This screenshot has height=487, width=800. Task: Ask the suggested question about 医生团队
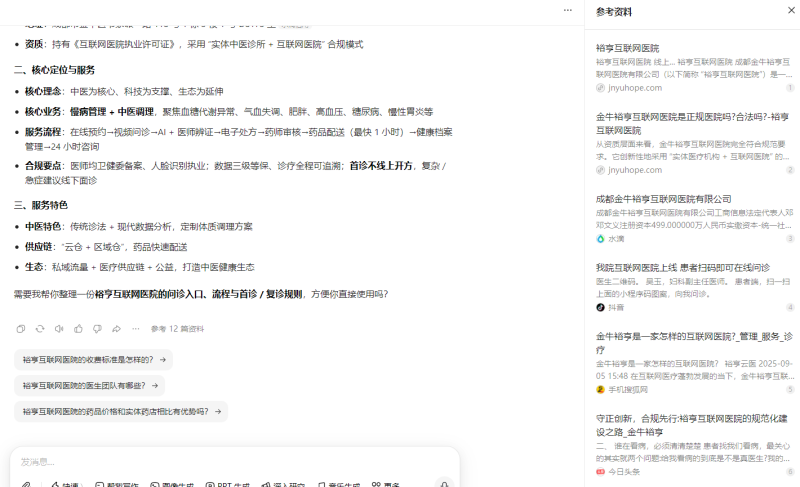coord(89,386)
